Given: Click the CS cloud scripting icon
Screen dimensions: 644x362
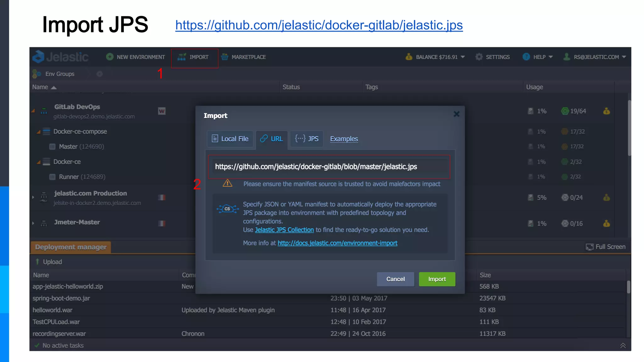Looking at the screenshot, I should 227,209.
